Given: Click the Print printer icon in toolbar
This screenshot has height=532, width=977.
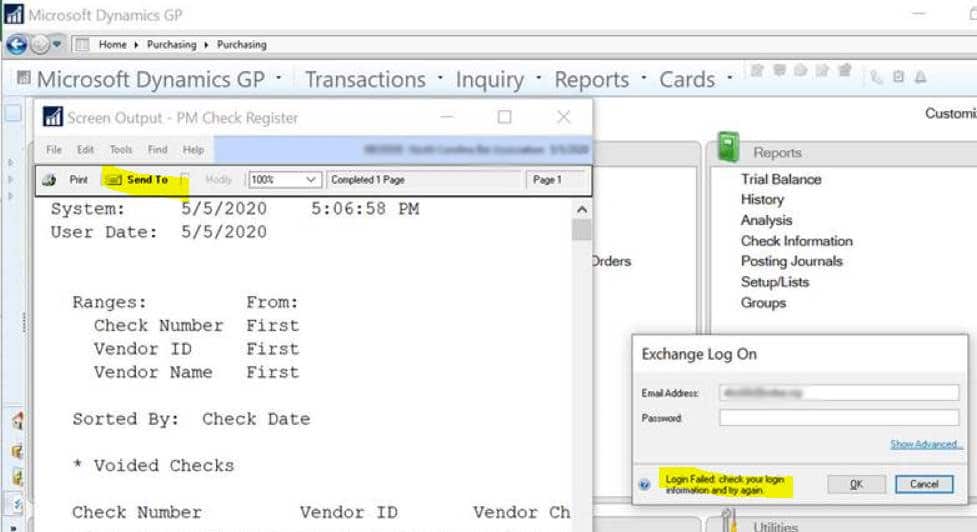Looking at the screenshot, I should coord(49,180).
